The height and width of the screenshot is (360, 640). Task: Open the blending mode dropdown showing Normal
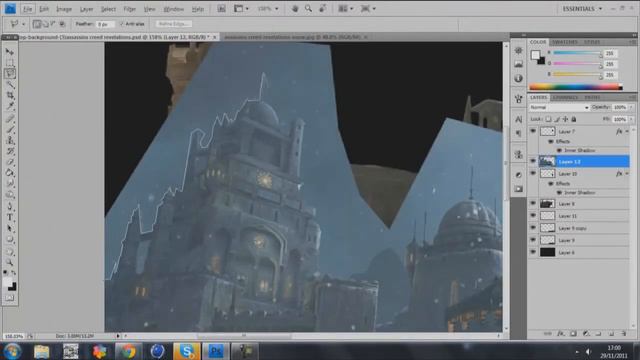click(559, 107)
